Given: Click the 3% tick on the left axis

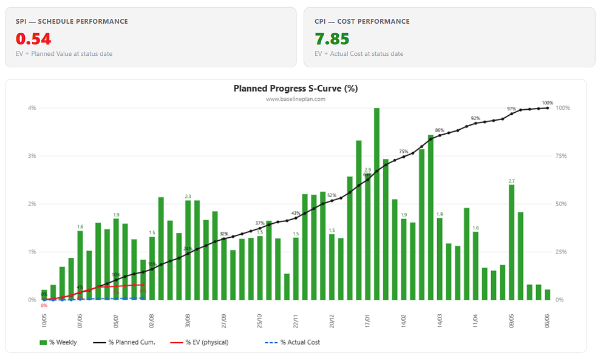Looking at the screenshot, I should coord(32,156).
